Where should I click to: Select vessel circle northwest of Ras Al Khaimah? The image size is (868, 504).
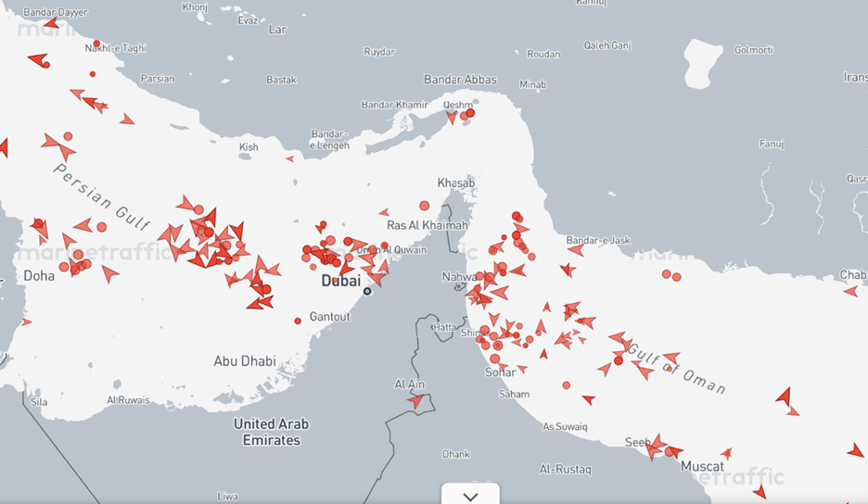tap(425, 206)
